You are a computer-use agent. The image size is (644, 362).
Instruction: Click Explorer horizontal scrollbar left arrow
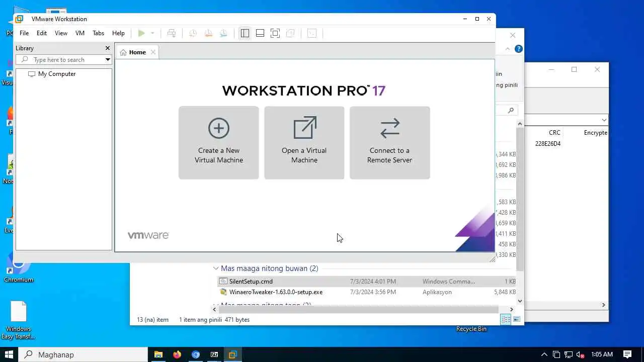coord(214,310)
